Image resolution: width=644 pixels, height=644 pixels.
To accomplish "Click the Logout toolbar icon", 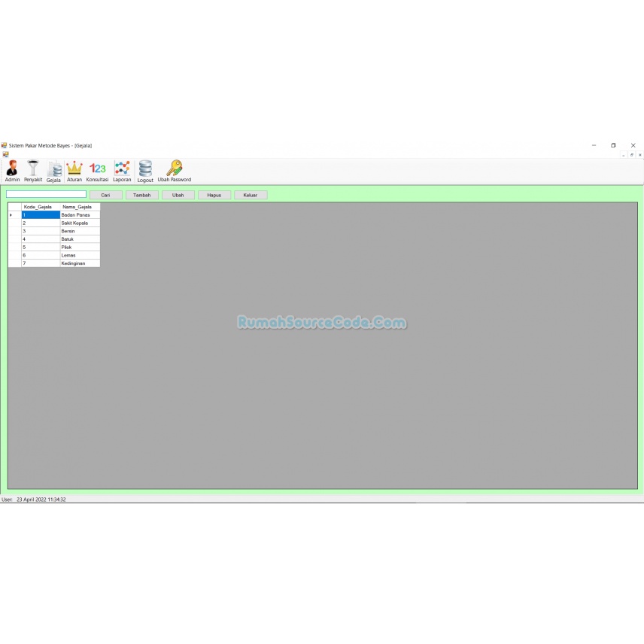I will pos(145,171).
